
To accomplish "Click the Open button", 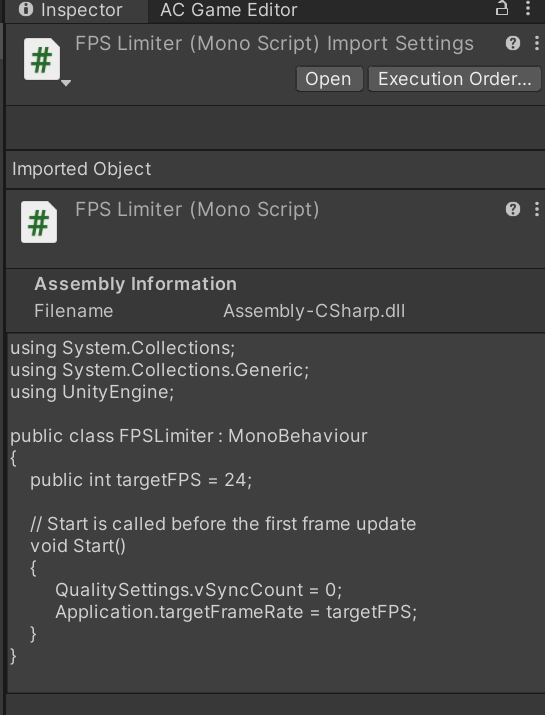I will (328, 79).
